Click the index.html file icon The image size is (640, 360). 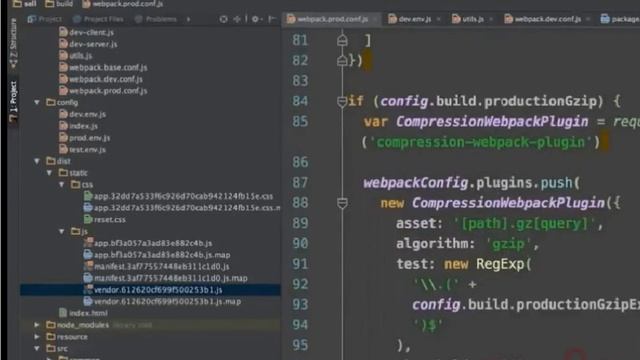coord(63,313)
